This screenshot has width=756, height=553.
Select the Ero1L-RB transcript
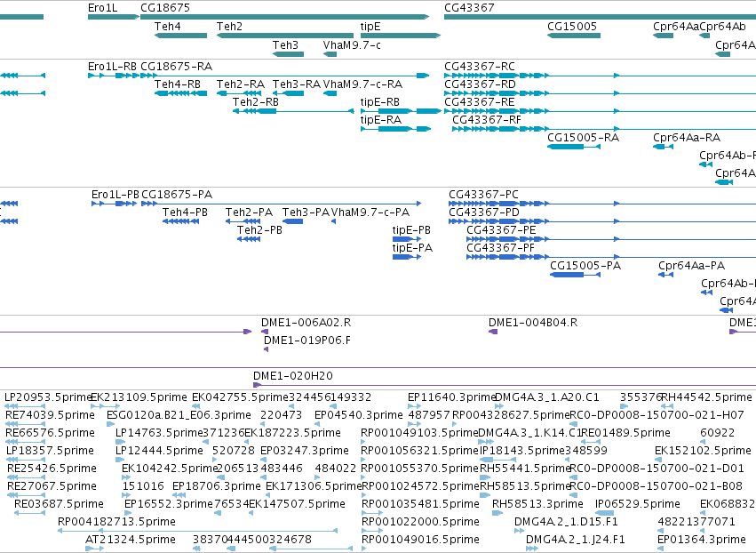pos(114,76)
